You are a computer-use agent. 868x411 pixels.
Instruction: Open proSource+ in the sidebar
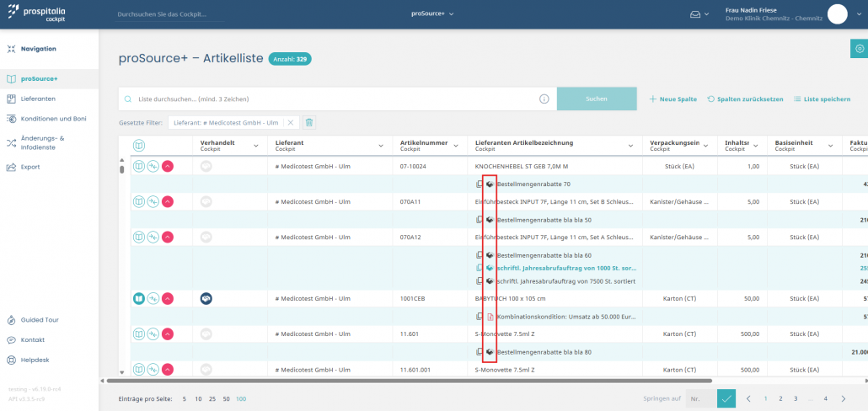tap(49, 78)
